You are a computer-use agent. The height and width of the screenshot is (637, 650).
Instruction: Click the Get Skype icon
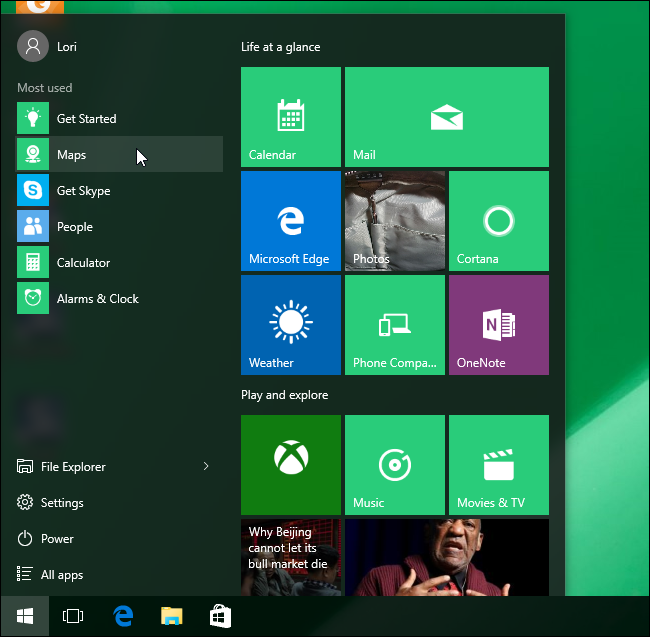coord(33,190)
